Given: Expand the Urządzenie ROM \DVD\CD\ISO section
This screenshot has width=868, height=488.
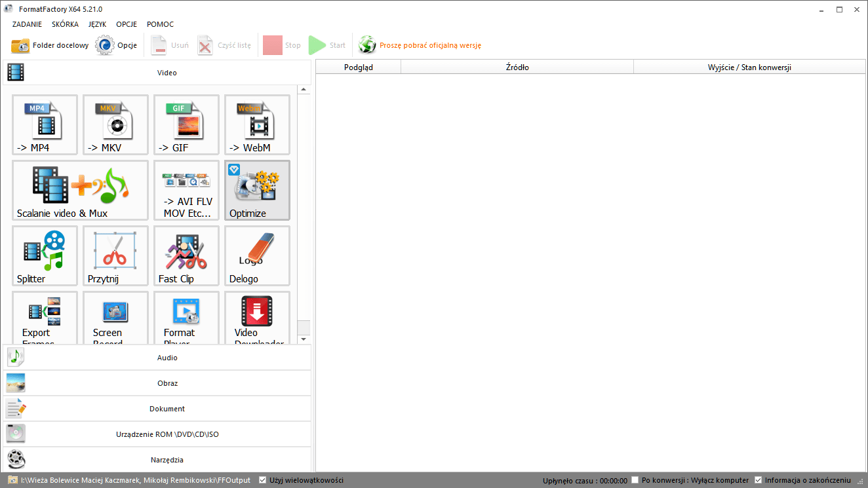Looking at the screenshot, I should [x=157, y=434].
